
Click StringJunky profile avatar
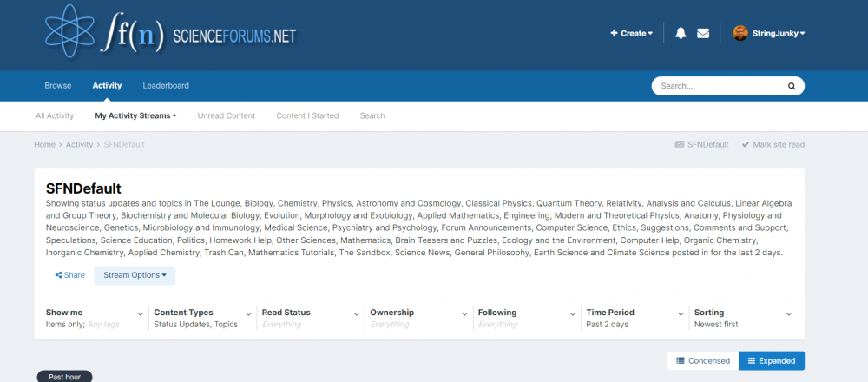tap(740, 33)
